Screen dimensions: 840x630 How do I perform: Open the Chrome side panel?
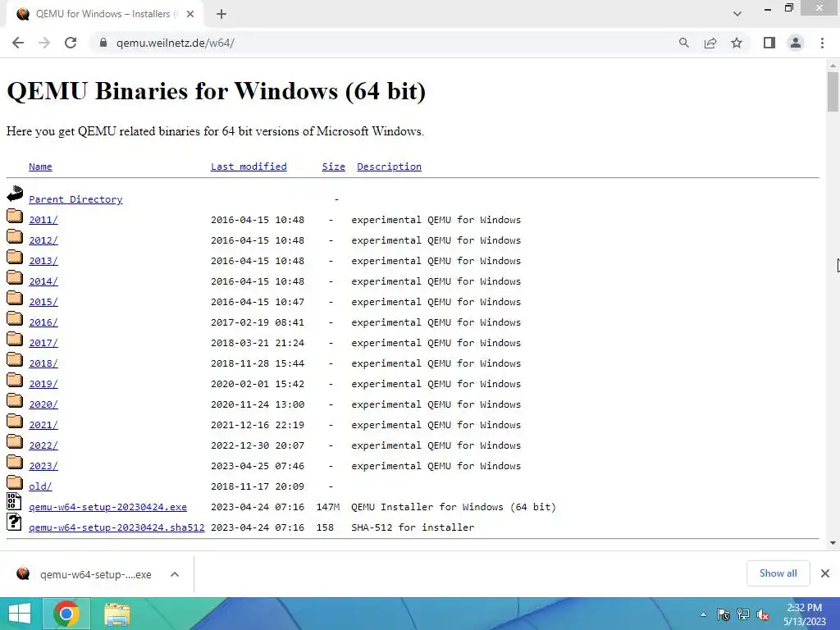coord(769,43)
